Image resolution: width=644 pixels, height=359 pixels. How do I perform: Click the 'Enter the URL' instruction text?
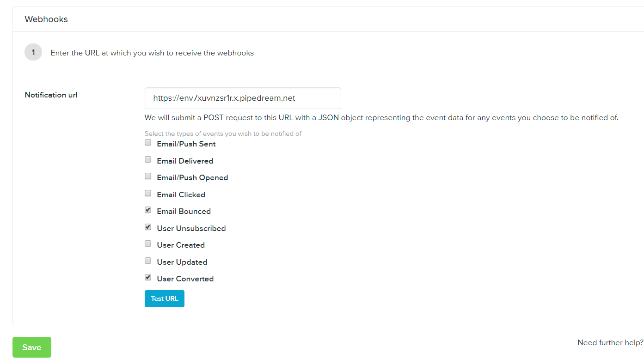point(152,53)
